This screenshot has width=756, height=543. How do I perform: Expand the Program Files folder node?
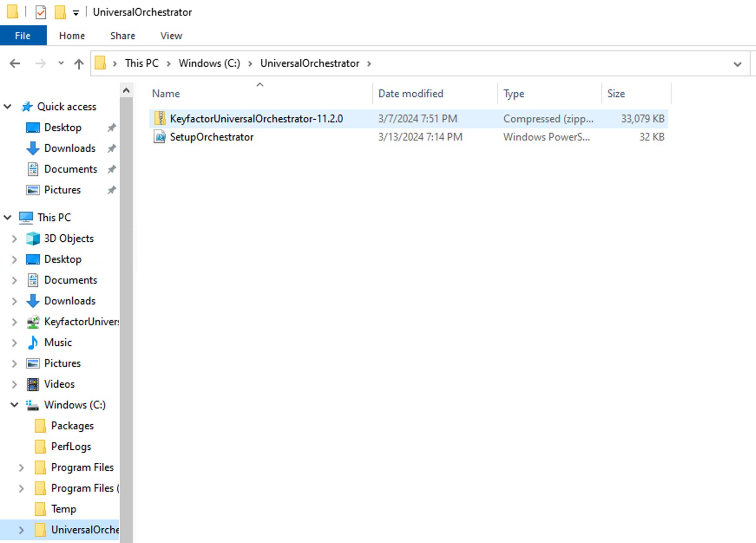coord(21,468)
